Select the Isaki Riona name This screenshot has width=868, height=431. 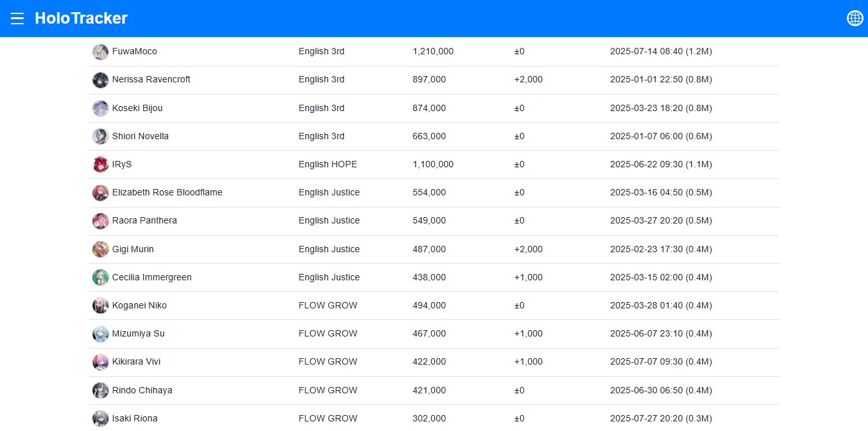pyautogui.click(x=135, y=418)
